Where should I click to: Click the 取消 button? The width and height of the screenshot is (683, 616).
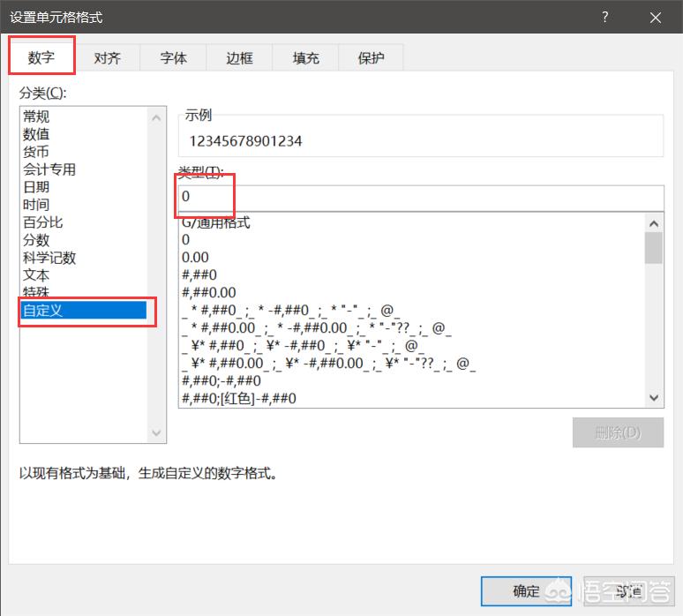pos(628,591)
